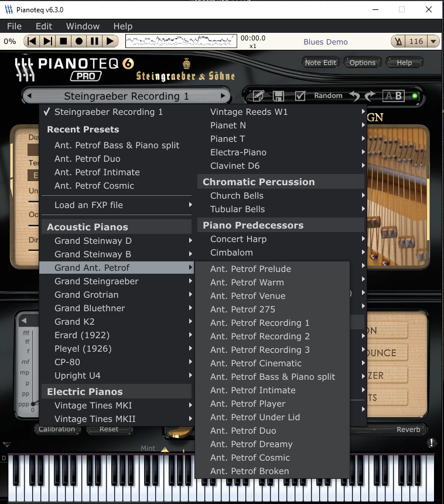Expand Erard (1922) submenu
The height and width of the screenshot is (504, 444).
point(117,335)
